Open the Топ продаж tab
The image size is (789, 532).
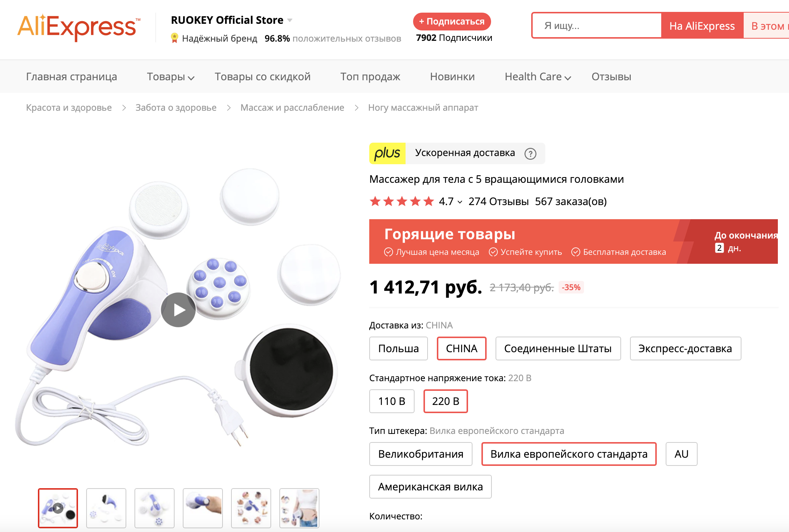pos(370,77)
